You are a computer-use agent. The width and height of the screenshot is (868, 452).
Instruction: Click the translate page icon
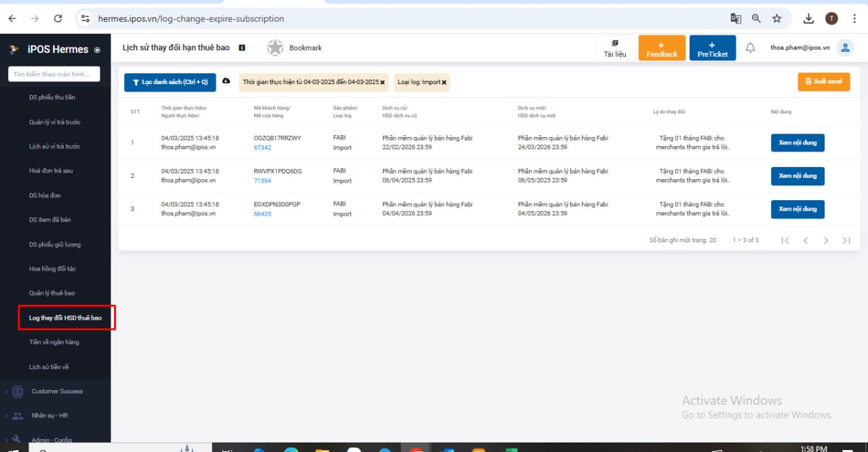pyautogui.click(x=736, y=18)
